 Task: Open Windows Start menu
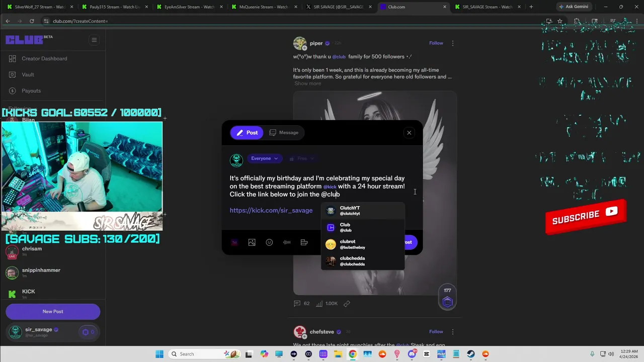point(159,354)
